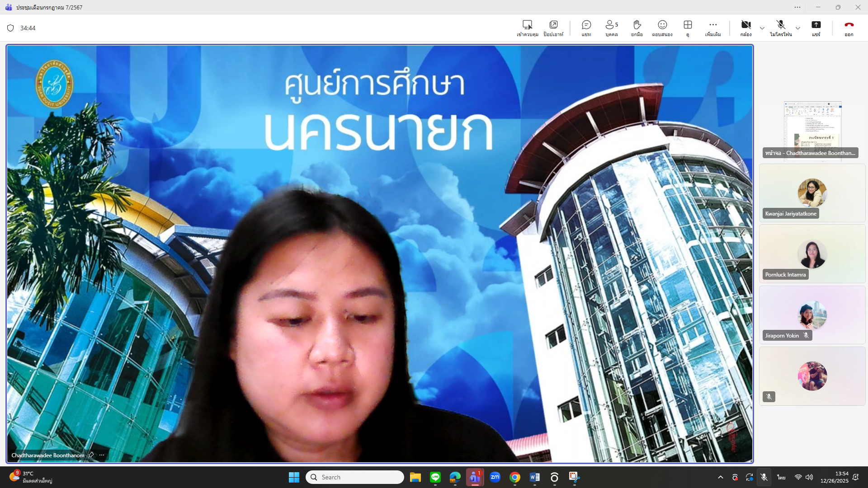Screen dimensions: 868x488
Task: Toggle the camera on
Action: pos(746,28)
